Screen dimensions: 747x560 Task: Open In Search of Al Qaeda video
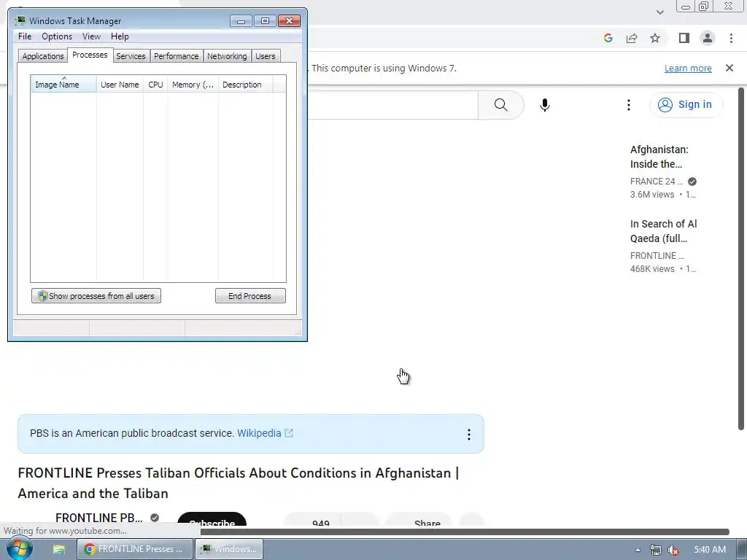(663, 231)
